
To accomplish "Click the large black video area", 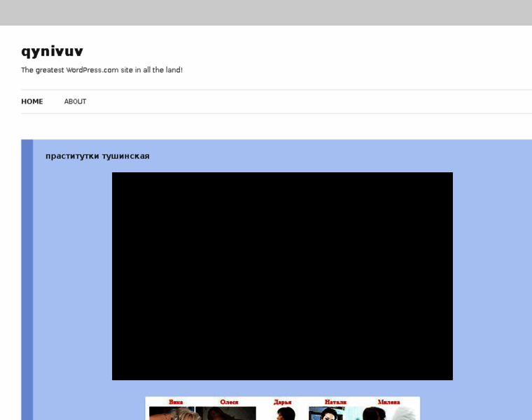I will point(282,276).
